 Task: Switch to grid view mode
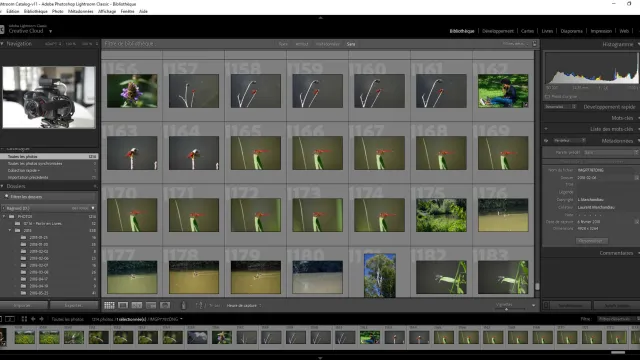pos(109,305)
